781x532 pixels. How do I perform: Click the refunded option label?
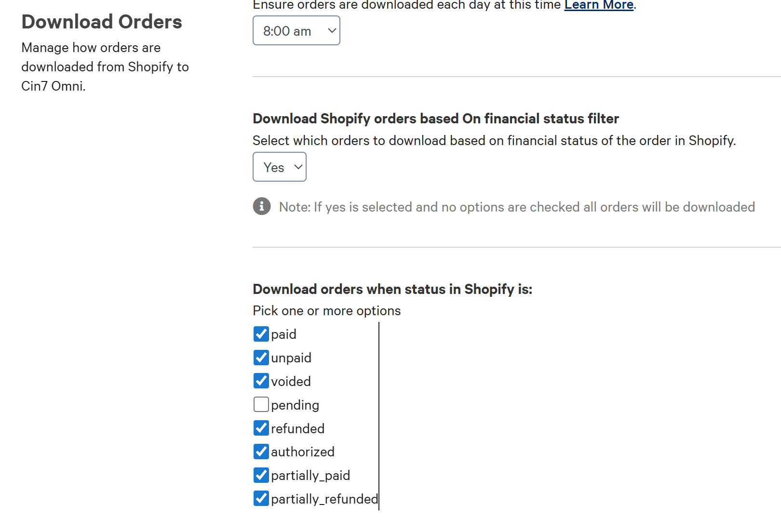click(297, 429)
